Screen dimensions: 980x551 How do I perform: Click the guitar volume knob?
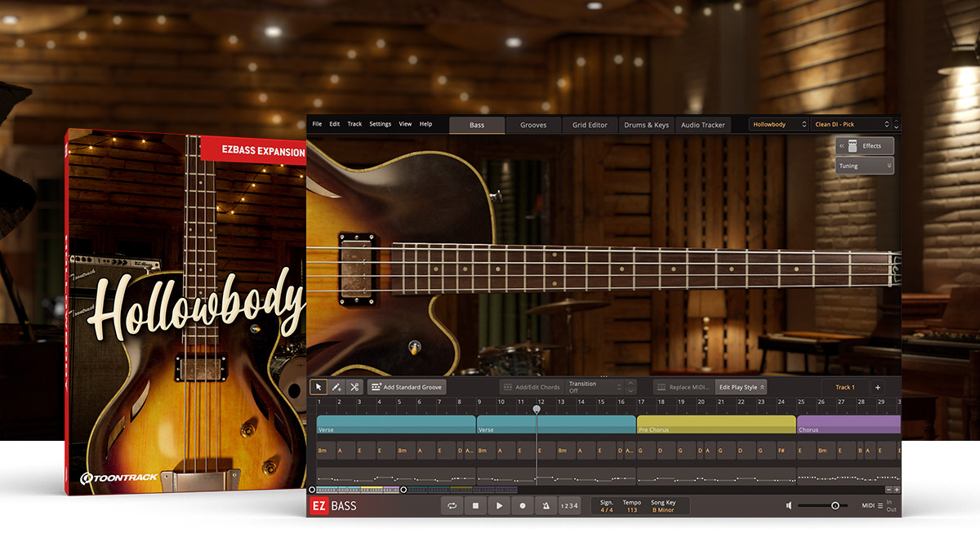pyautogui.click(x=415, y=346)
